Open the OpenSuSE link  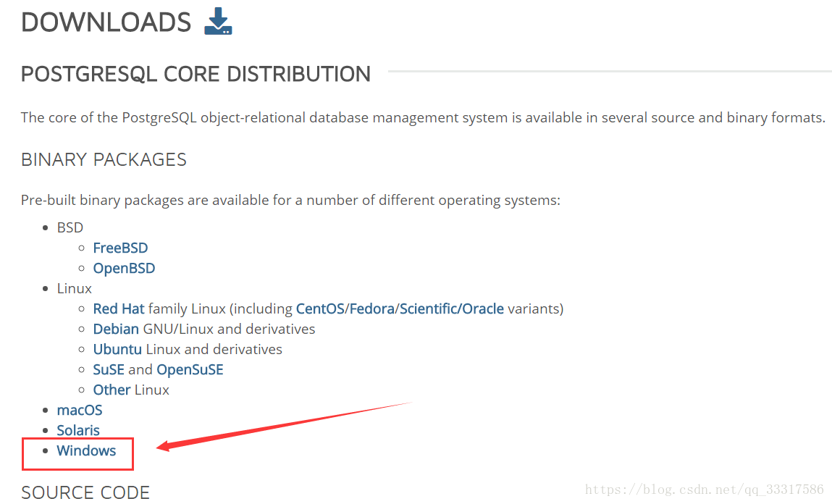coord(190,369)
